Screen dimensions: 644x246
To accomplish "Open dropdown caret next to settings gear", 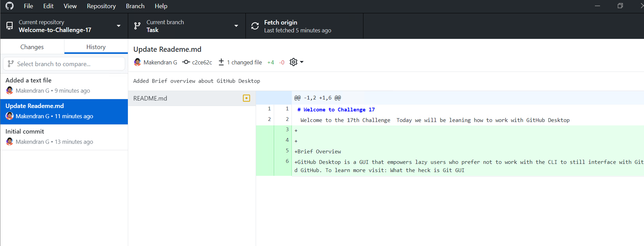I will tap(302, 62).
